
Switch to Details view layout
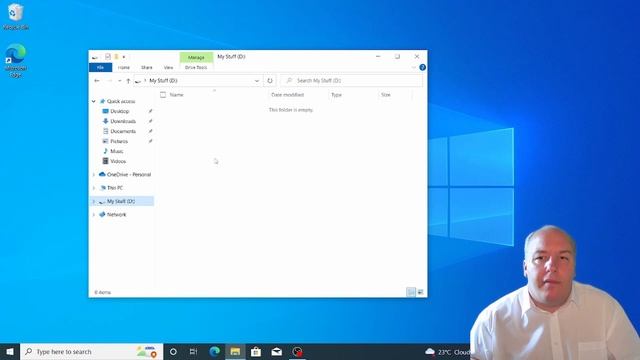[x=411, y=292]
